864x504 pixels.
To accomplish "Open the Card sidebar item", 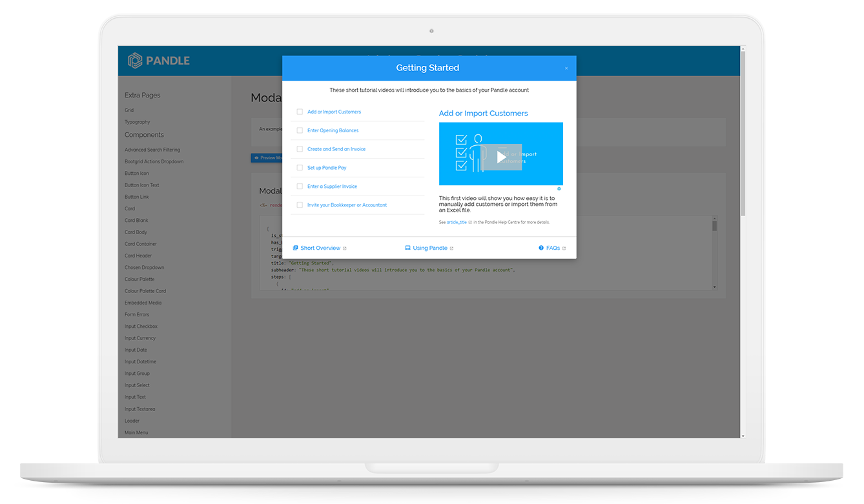I will 130,208.
